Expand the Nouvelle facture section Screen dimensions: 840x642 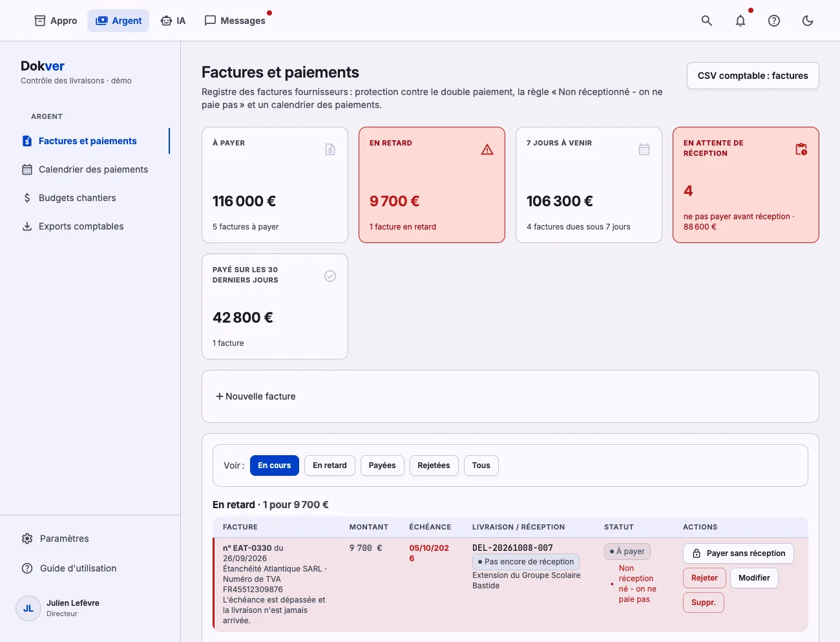(255, 396)
